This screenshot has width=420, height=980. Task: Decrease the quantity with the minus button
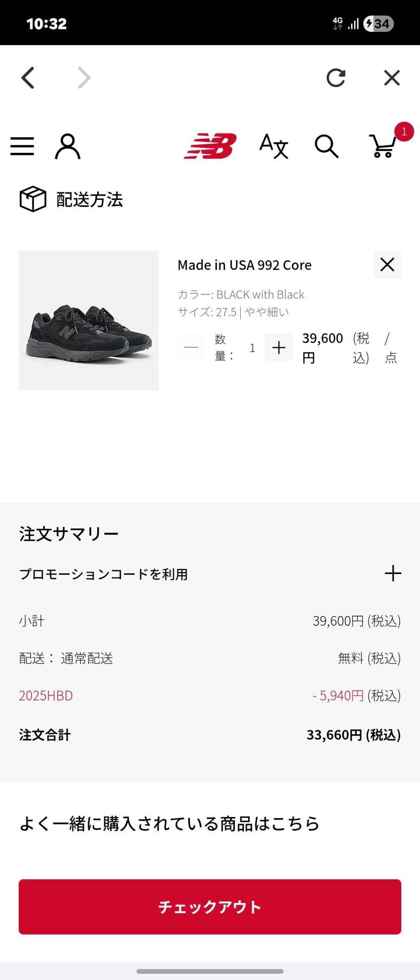pos(191,347)
